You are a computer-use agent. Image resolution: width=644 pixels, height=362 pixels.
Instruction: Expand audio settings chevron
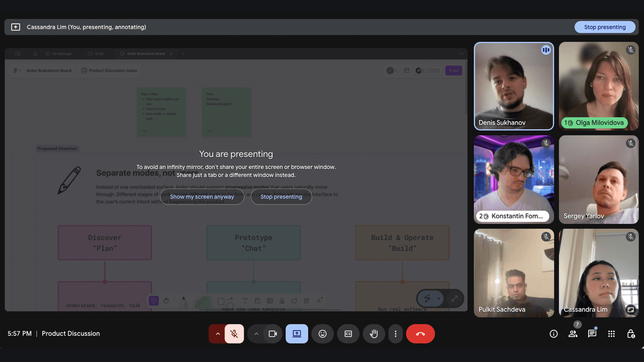tap(218, 334)
